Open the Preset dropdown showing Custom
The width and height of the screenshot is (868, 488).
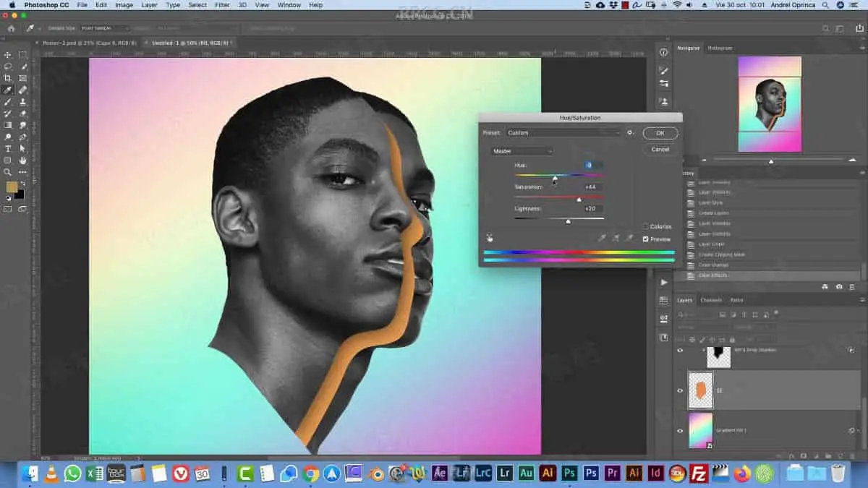coord(563,133)
